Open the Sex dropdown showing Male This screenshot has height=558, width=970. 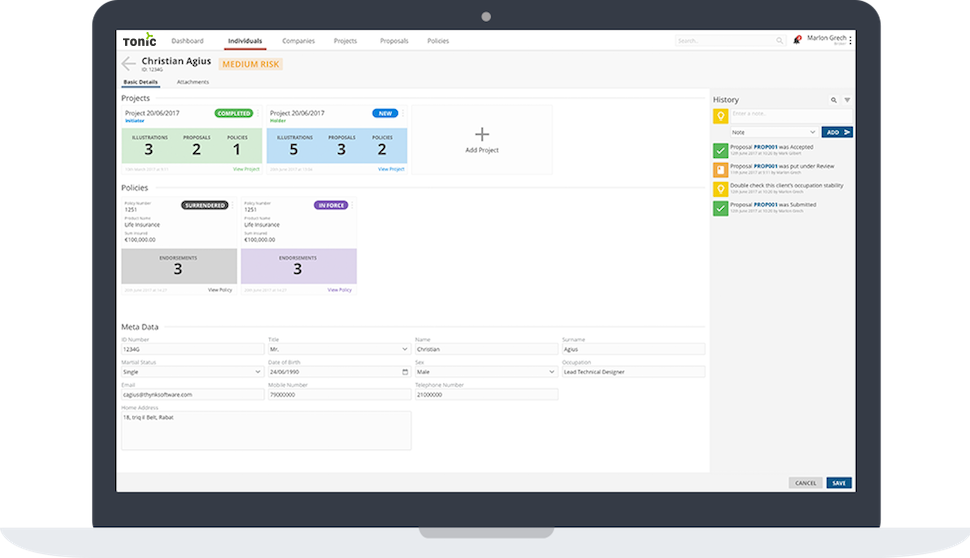[551, 371]
